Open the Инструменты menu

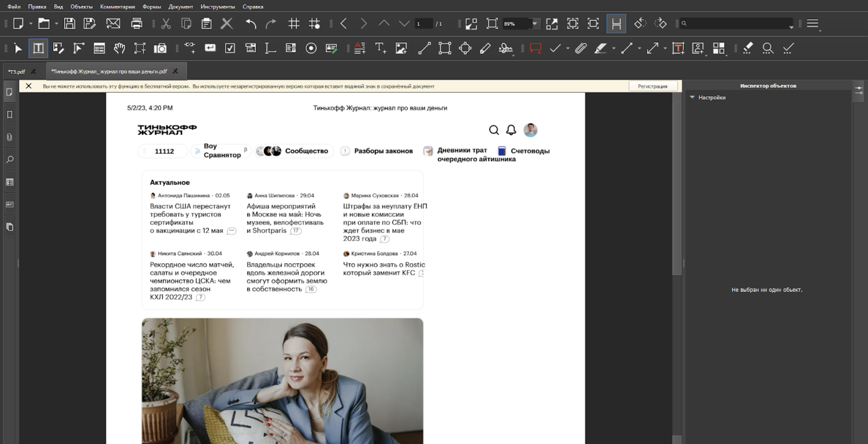[218, 6]
